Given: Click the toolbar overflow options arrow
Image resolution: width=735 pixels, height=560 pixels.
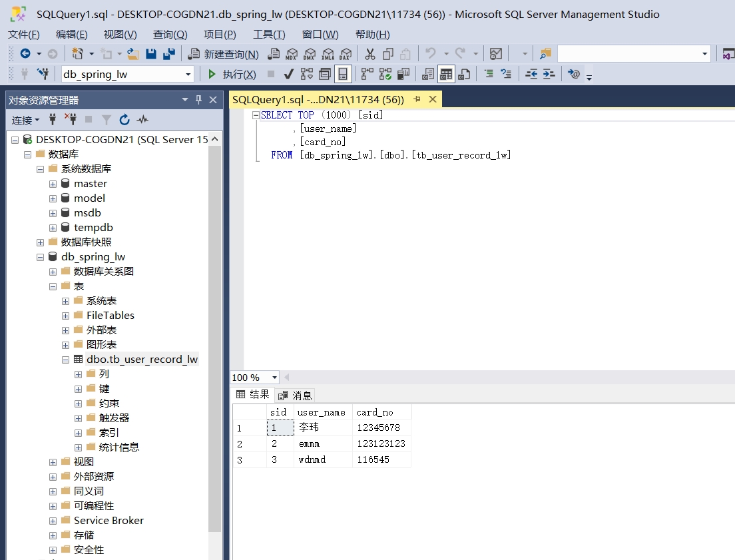Looking at the screenshot, I should coord(589,77).
